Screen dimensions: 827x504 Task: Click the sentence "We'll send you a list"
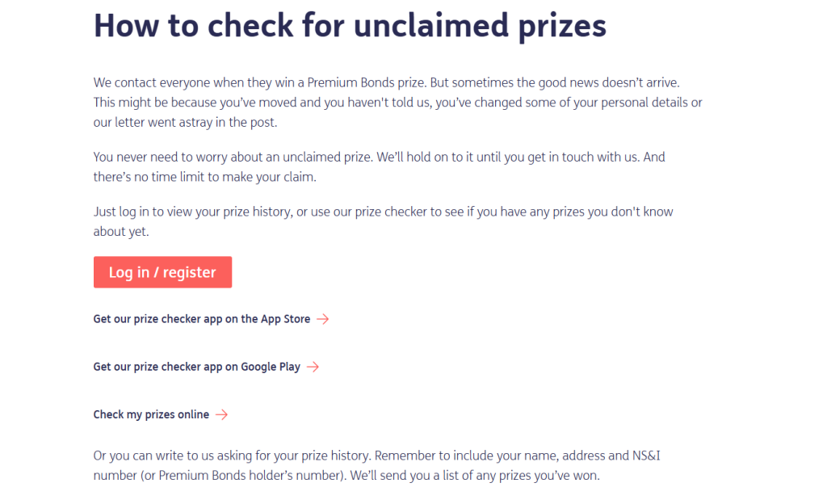coord(476,476)
